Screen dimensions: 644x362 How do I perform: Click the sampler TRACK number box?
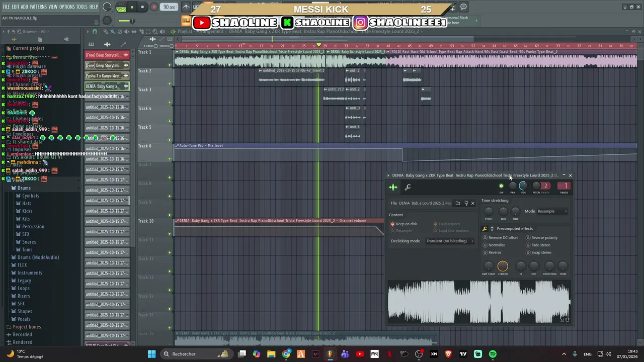(x=565, y=186)
